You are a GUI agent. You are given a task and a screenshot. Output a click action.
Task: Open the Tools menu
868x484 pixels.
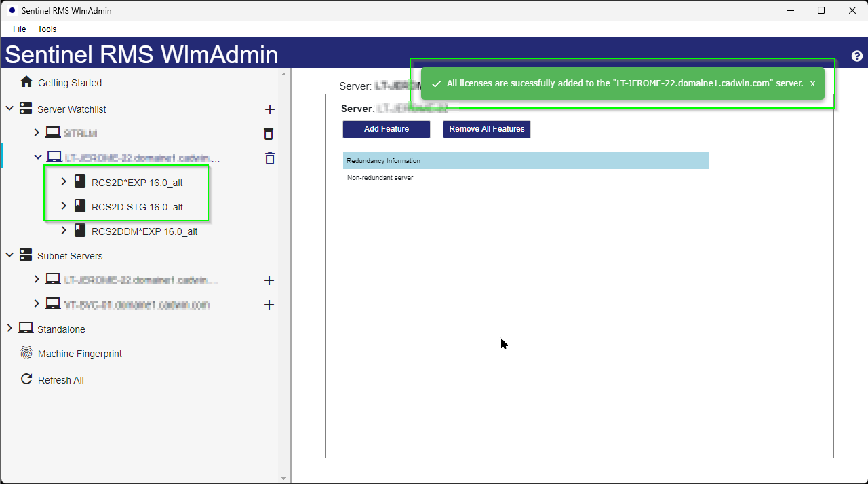(x=47, y=29)
